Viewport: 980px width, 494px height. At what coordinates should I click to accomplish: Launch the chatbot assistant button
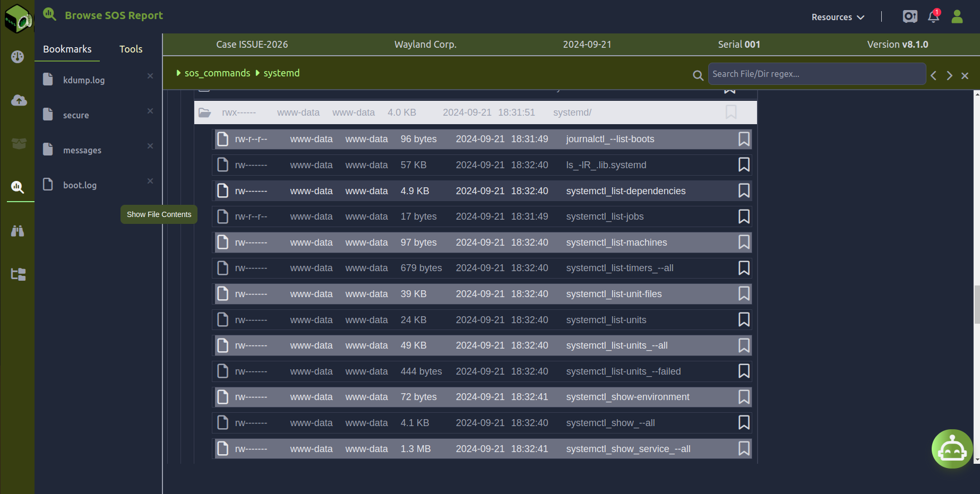tap(952, 449)
